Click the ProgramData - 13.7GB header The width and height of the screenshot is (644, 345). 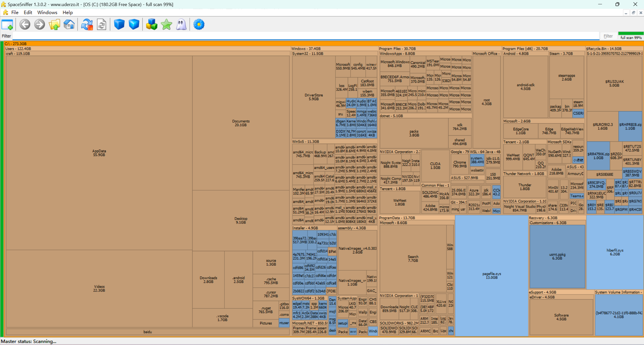tap(417, 218)
